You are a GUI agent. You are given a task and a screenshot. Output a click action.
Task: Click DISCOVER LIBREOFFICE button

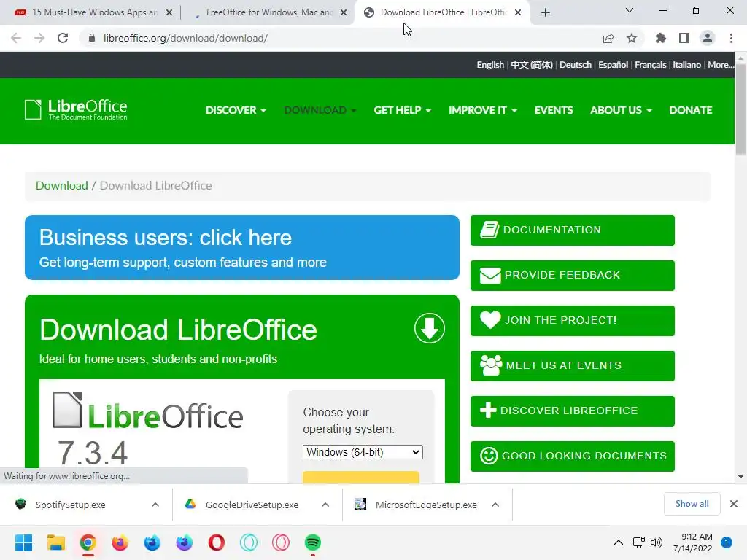point(572,411)
